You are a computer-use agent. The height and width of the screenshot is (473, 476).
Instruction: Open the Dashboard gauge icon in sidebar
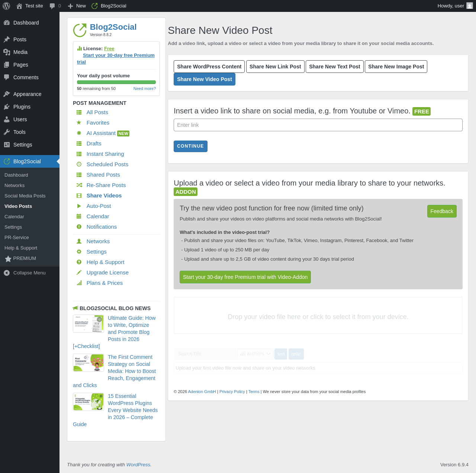pyautogui.click(x=7, y=23)
